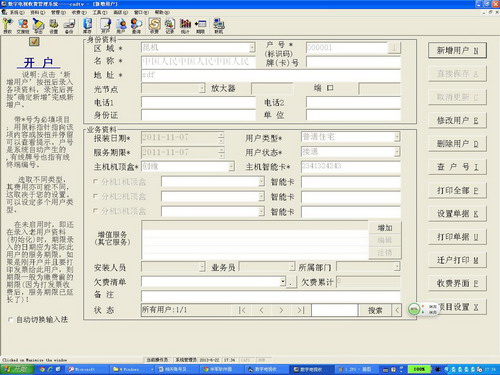Open the 记录 records toolbar icon

(170, 26)
